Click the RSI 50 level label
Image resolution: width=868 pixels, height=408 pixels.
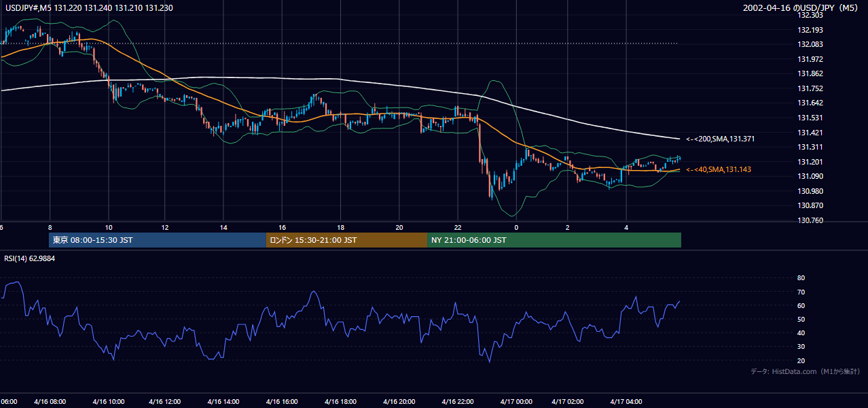coord(801,320)
